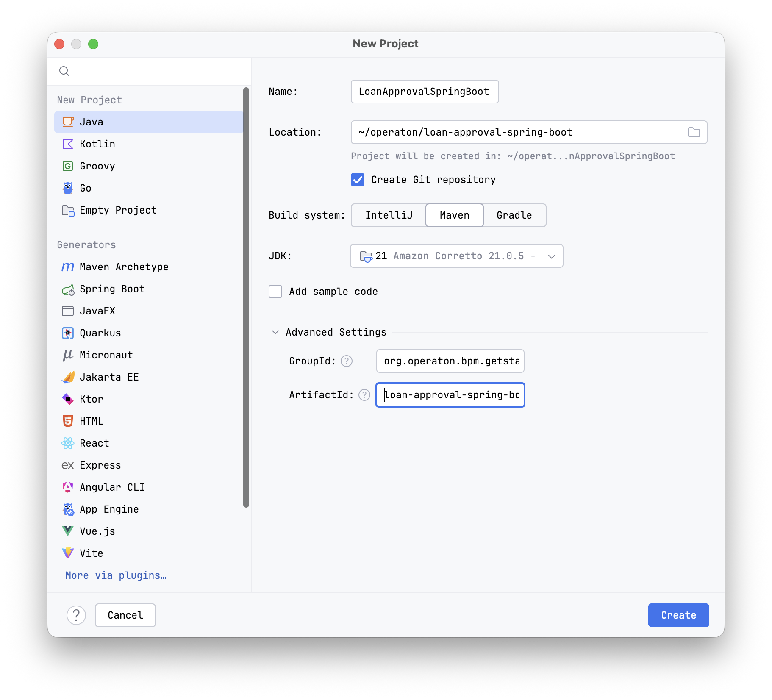Choose Spring Boot generator
772x700 pixels.
tap(149, 289)
